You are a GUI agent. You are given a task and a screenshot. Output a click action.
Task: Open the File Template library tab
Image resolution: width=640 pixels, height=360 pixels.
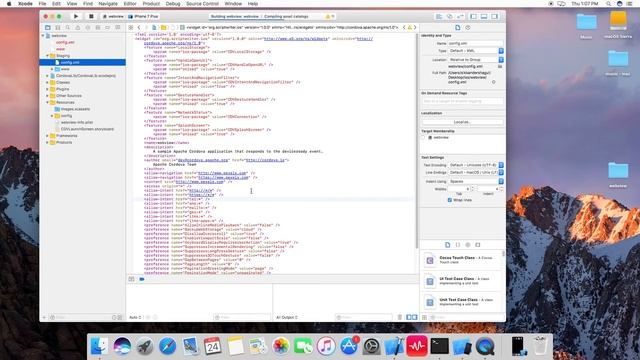point(448,244)
